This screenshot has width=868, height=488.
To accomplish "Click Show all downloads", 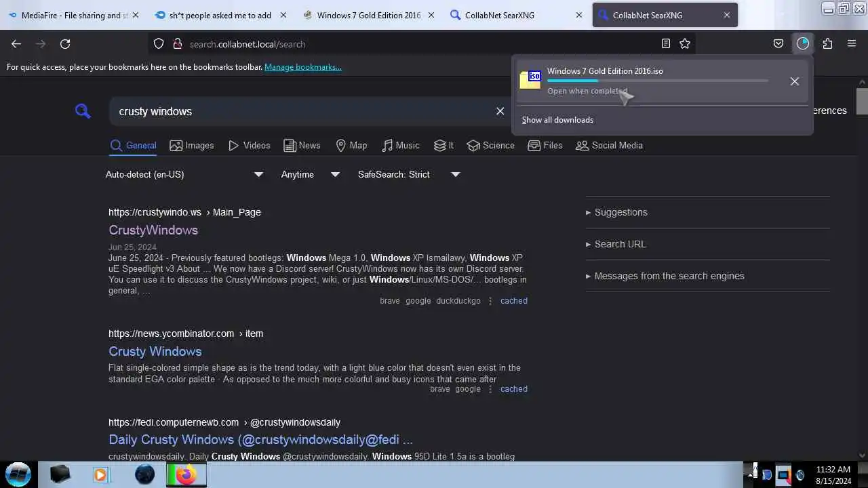I will (x=557, y=120).
